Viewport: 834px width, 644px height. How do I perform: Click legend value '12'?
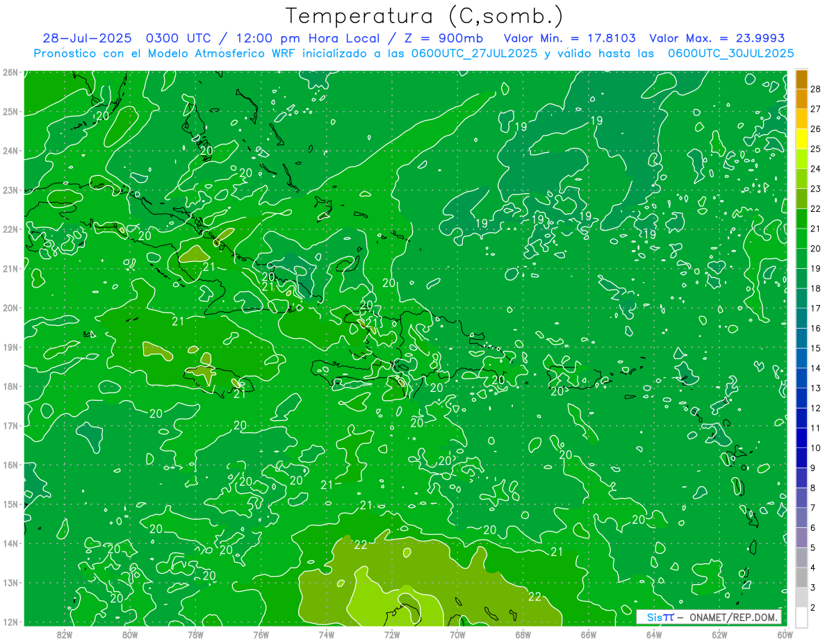pos(815,408)
